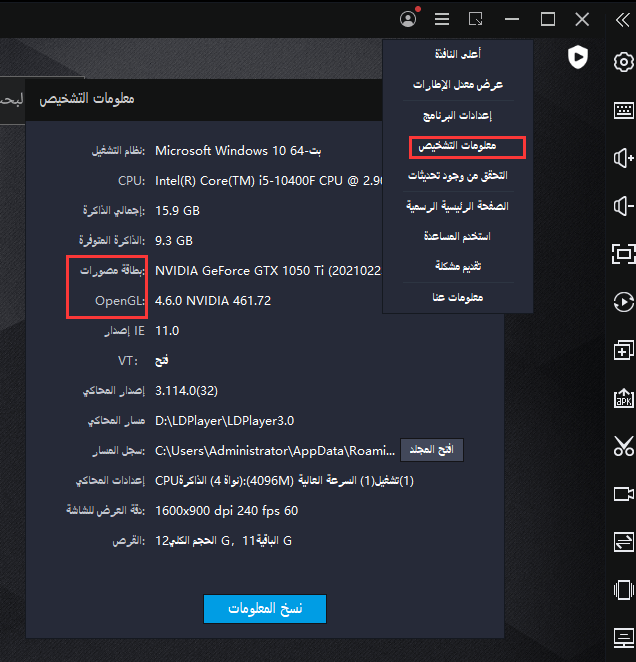Open the hamburger menu icon
Viewport: 636px width, 662px height.
point(442,19)
